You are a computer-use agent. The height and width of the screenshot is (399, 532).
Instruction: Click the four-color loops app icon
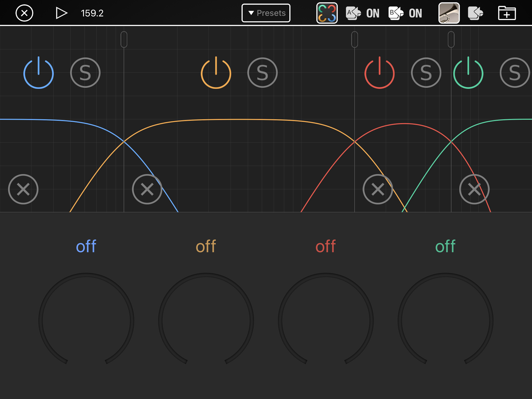coord(327,13)
